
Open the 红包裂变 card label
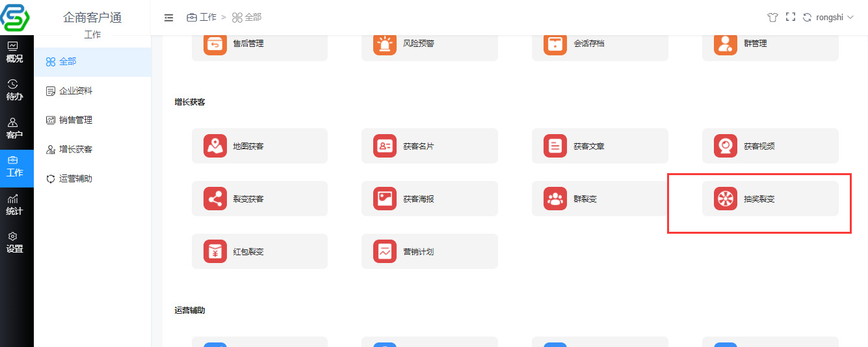(248, 252)
